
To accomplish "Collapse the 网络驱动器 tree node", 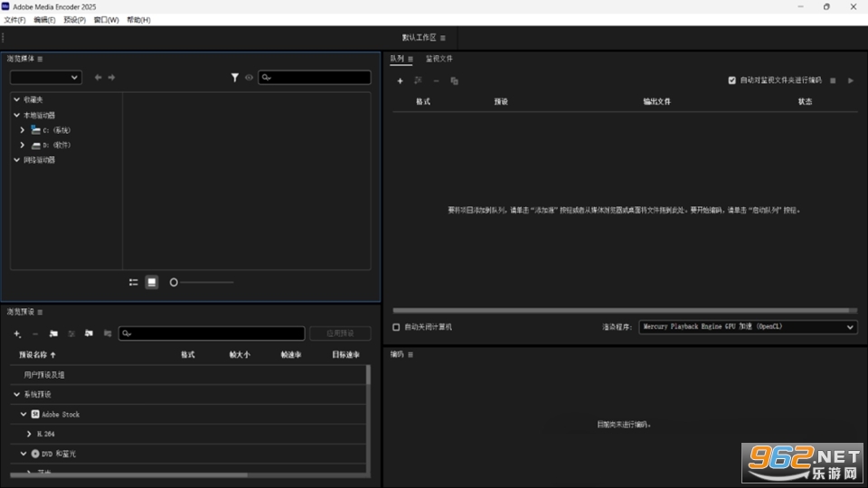I will pos(16,160).
